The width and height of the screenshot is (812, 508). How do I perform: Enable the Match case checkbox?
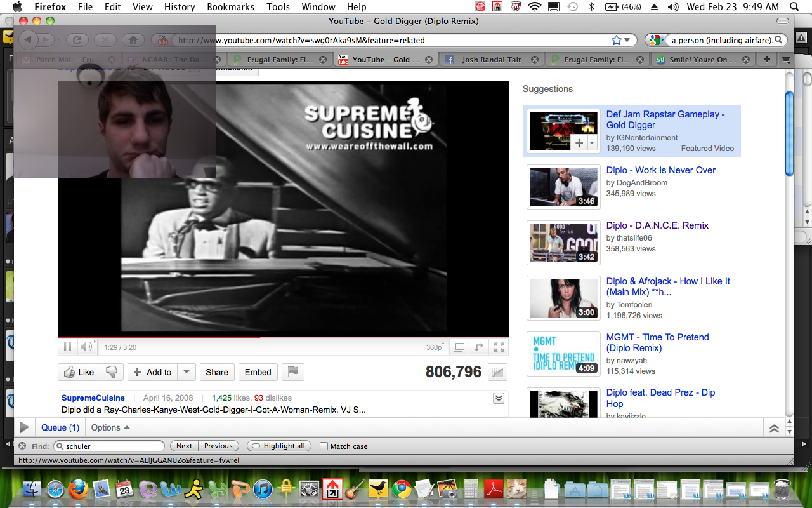[324, 446]
